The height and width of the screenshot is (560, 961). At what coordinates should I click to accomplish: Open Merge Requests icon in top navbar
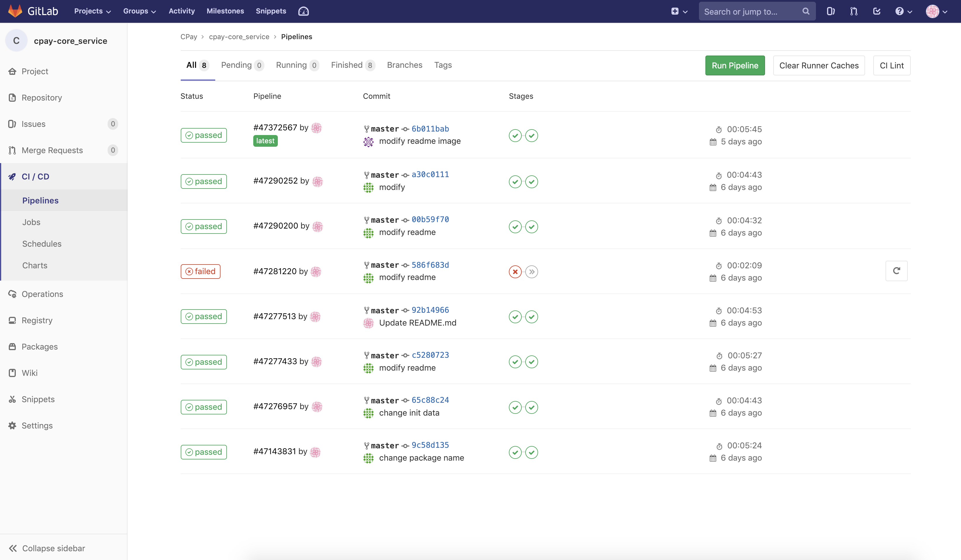tap(853, 11)
